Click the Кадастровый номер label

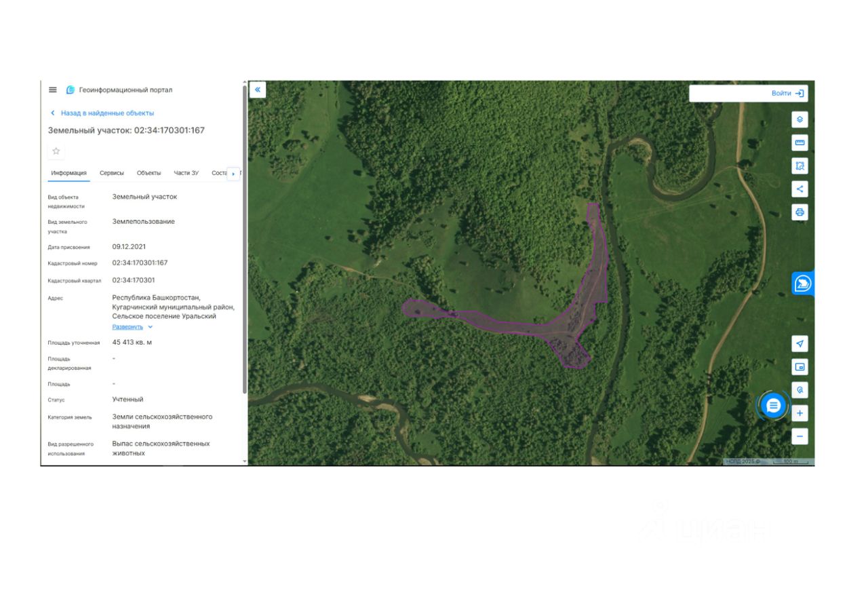tap(73, 264)
